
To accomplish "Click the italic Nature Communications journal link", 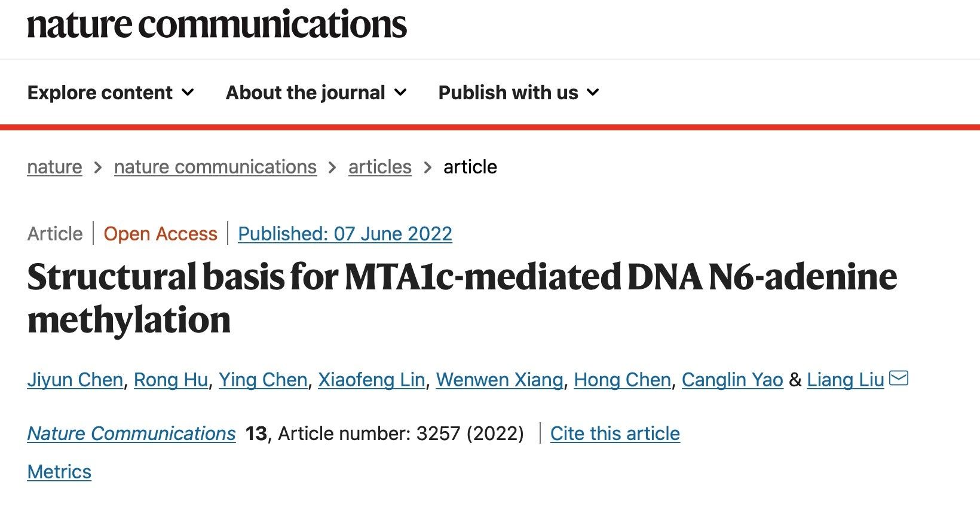I will tap(131, 433).
